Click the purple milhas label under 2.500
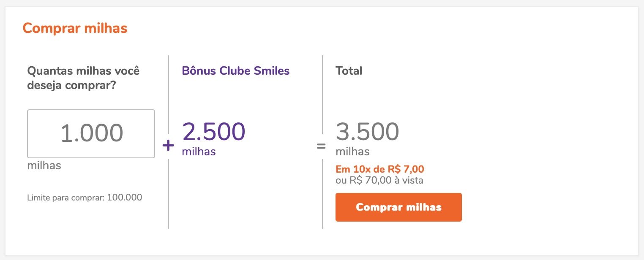 [199, 151]
